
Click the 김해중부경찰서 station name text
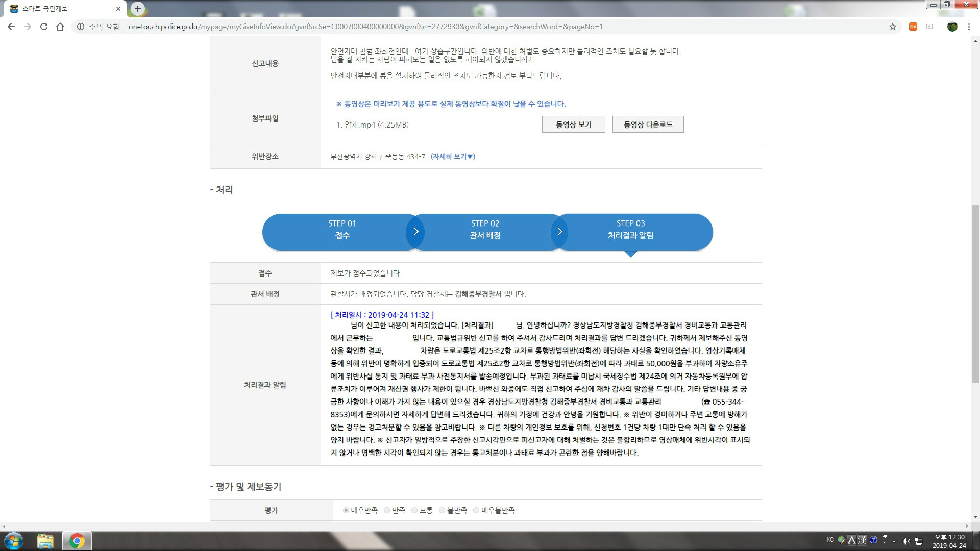pyautogui.click(x=478, y=294)
